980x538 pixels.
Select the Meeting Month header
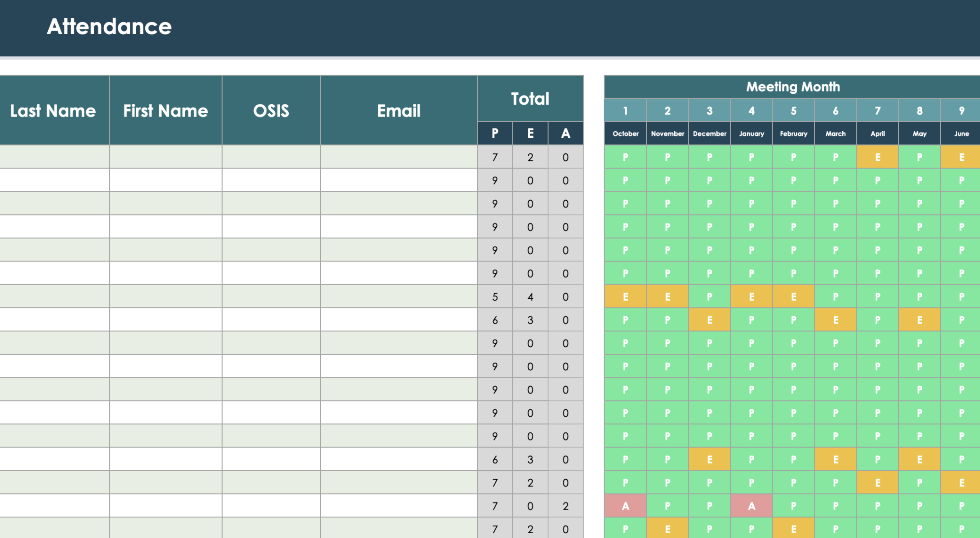793,87
